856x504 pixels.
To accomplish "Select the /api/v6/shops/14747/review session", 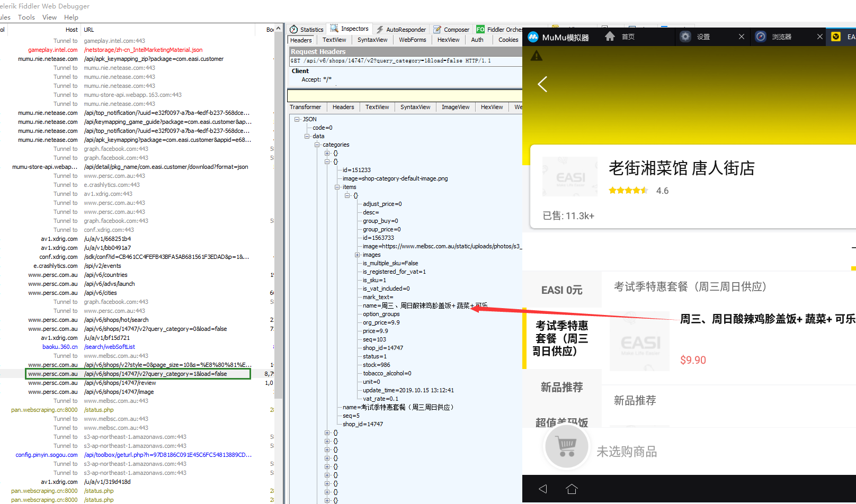I will point(138,383).
